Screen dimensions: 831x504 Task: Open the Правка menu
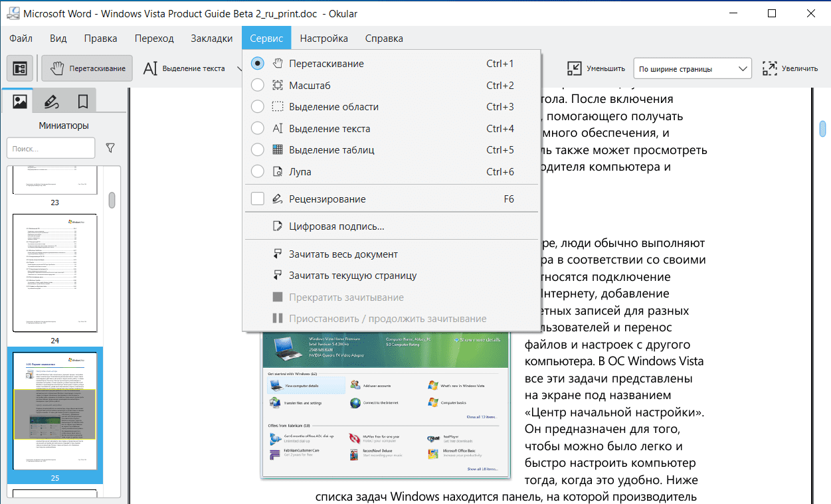[x=101, y=39]
